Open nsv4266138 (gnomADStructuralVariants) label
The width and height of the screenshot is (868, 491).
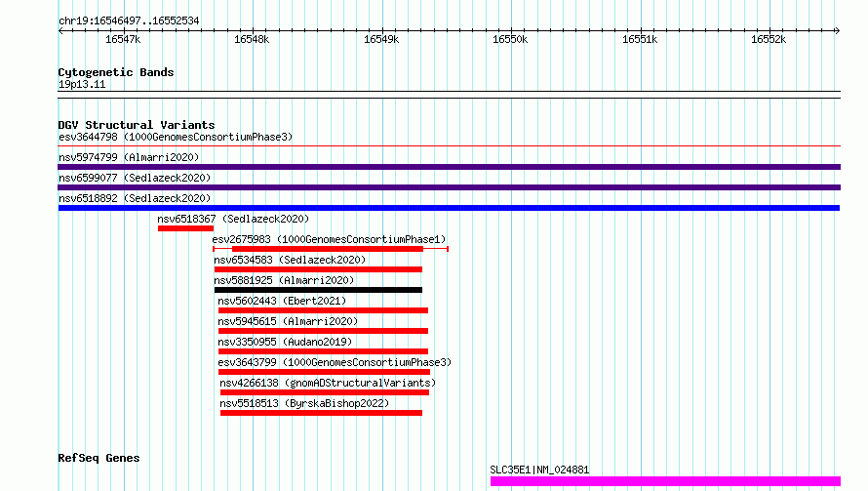tap(328, 383)
